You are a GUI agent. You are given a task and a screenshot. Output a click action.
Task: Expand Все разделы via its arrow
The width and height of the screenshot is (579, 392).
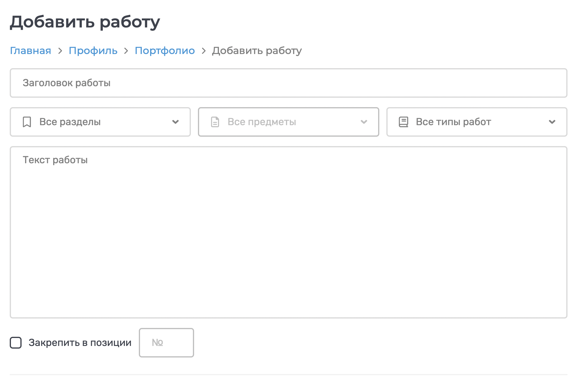175,122
